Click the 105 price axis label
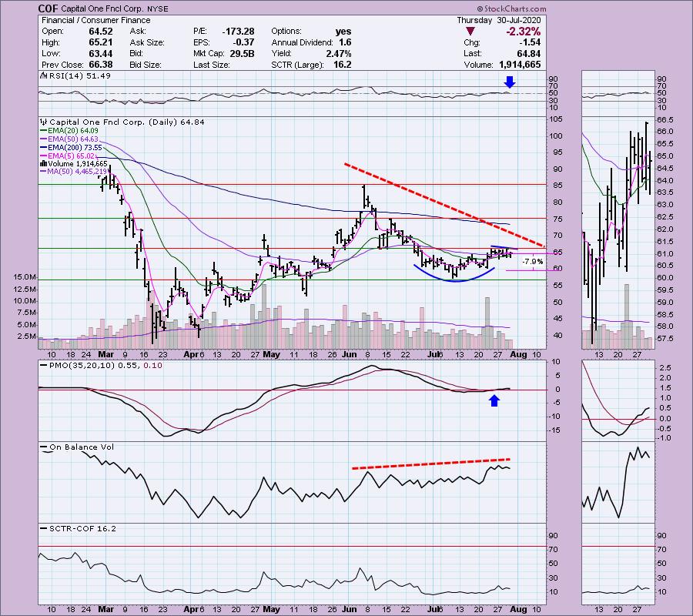 [x=557, y=119]
